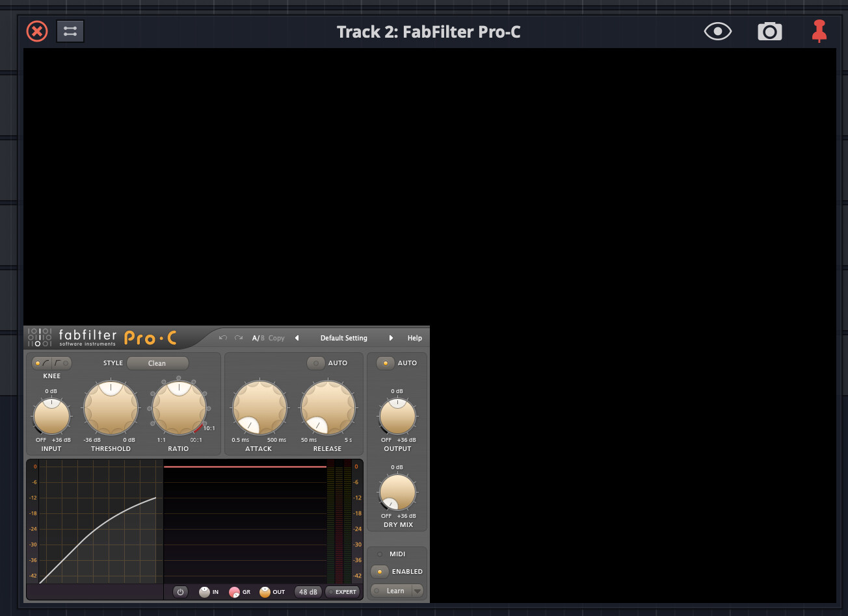Screen dimensions: 848x616
Task: Select the soft knee option
Action: click(42, 363)
